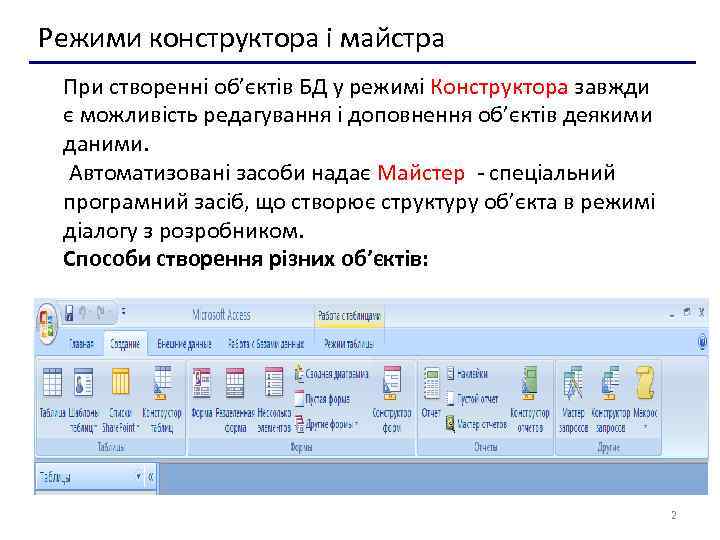Launch Конструктор таблиц

162,399
